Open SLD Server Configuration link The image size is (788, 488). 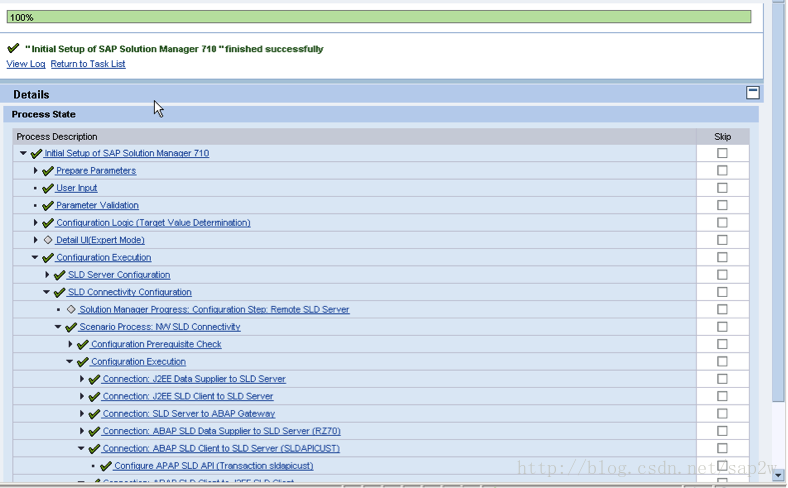[119, 274]
